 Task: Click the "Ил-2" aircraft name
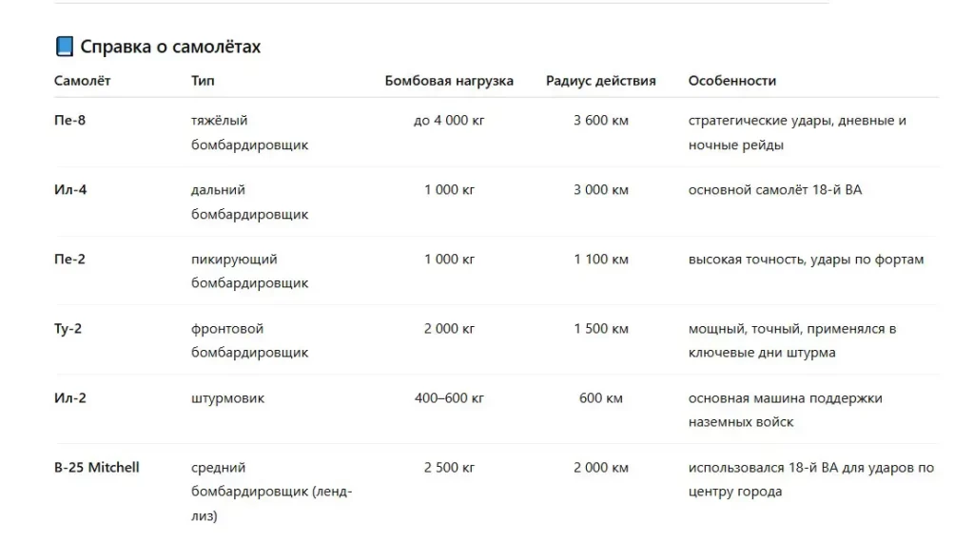[70, 398]
